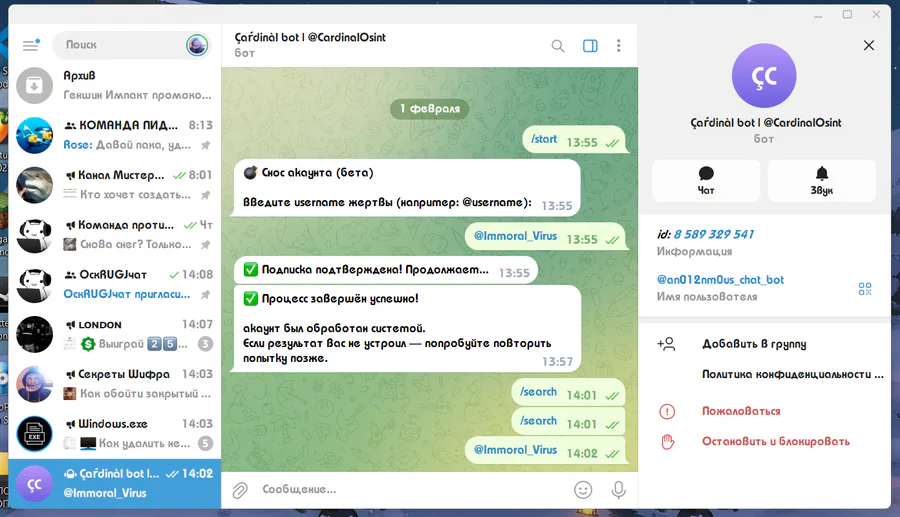Screen dimensions: 900x517
Task: Open Политика конфиденциальности
Action: (x=793, y=374)
